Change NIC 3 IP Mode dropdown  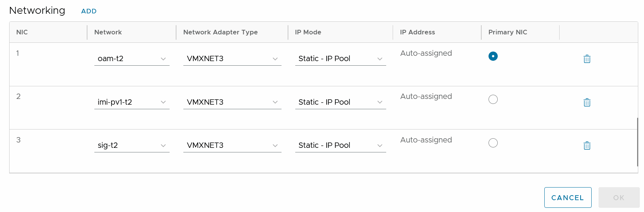(340, 146)
